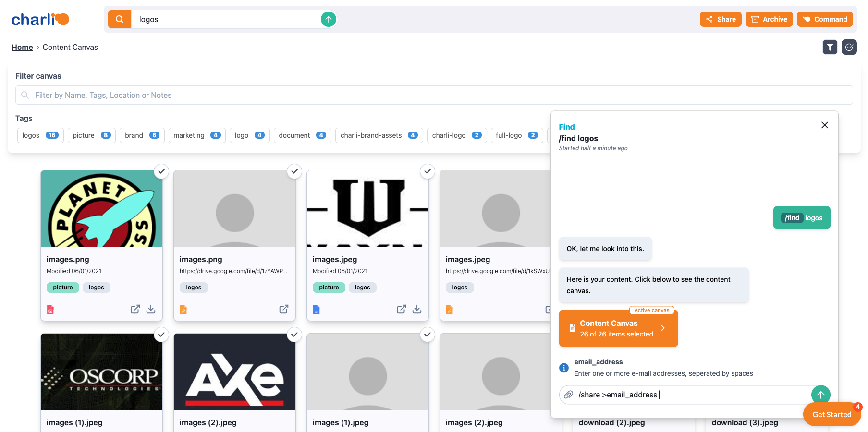Download the W logo images.jpeg file
This screenshot has width=868, height=432.
(x=417, y=309)
